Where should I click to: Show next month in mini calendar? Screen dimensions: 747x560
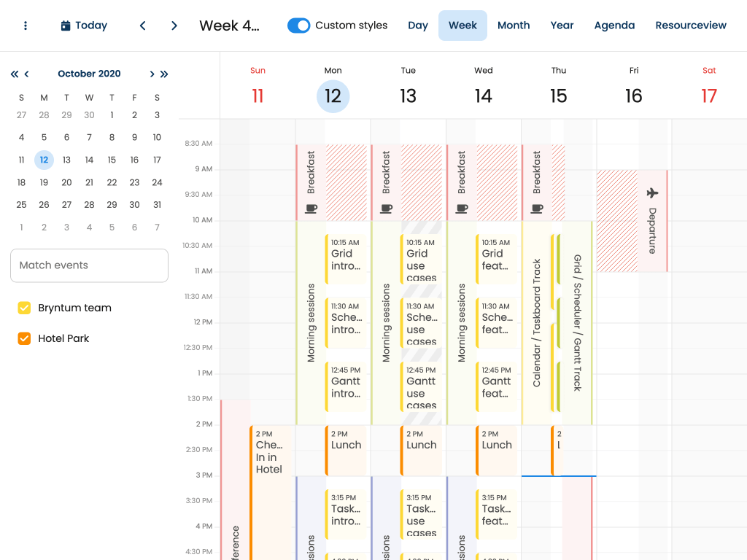152,74
